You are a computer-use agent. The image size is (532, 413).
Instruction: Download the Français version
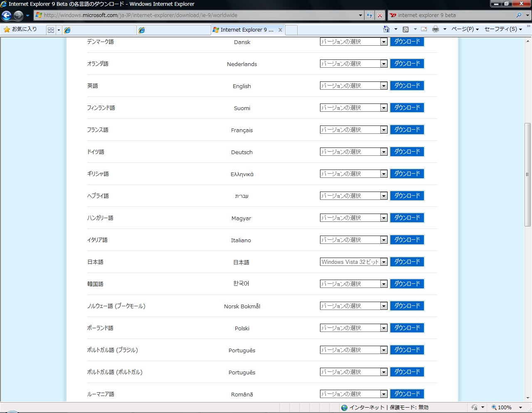pos(407,130)
